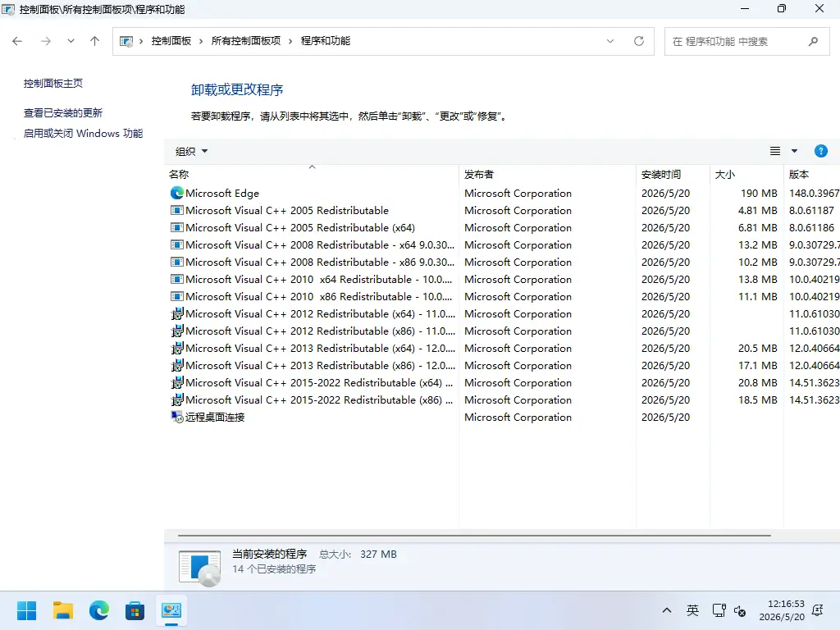This screenshot has height=630, width=840.
Task: Open the Windows Start menu
Action: [26, 610]
